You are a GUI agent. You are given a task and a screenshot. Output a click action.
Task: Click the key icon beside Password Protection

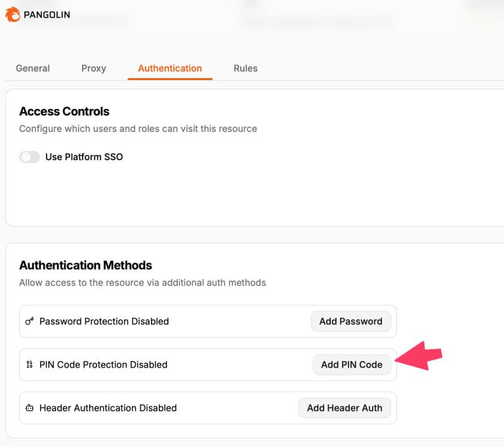[x=30, y=321]
